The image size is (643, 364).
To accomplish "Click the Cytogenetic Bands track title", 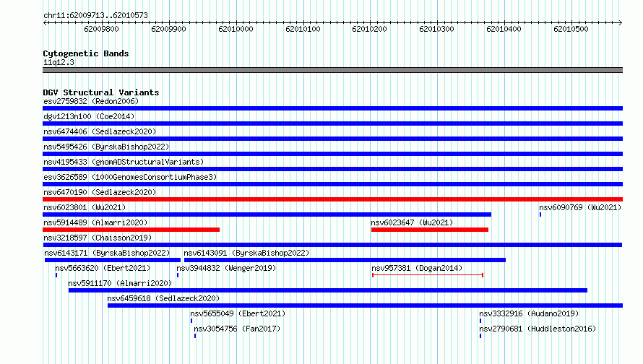I will click(86, 53).
